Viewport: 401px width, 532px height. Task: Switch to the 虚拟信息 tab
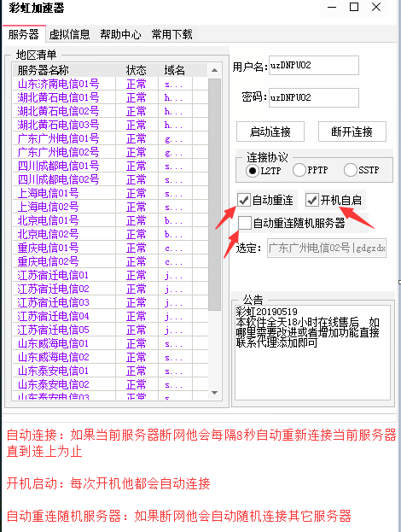coord(69,34)
